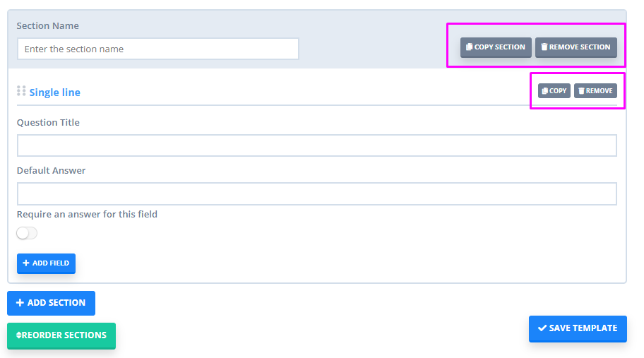Image resolution: width=644 pixels, height=358 pixels.
Task: Select the Single line field type heading
Action: tap(54, 93)
